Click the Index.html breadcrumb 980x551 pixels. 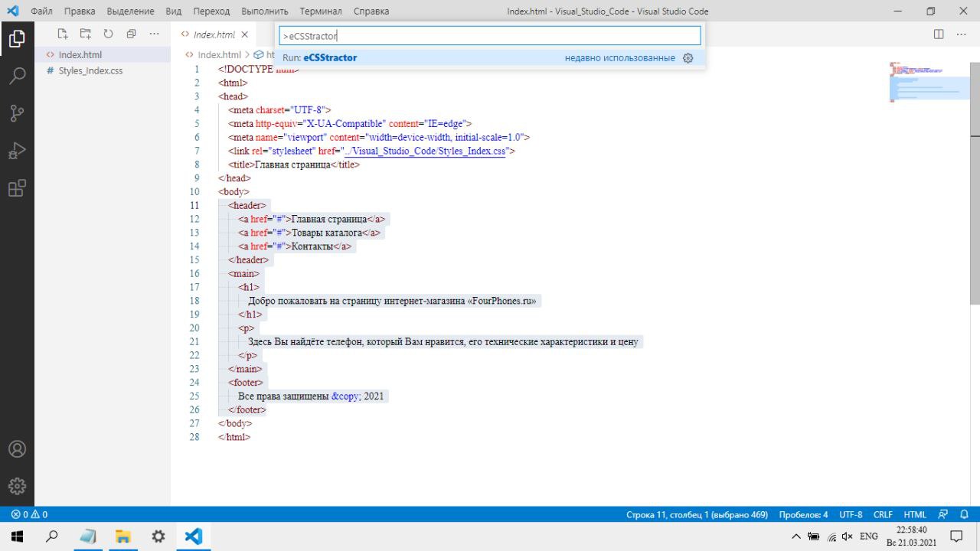click(x=219, y=55)
